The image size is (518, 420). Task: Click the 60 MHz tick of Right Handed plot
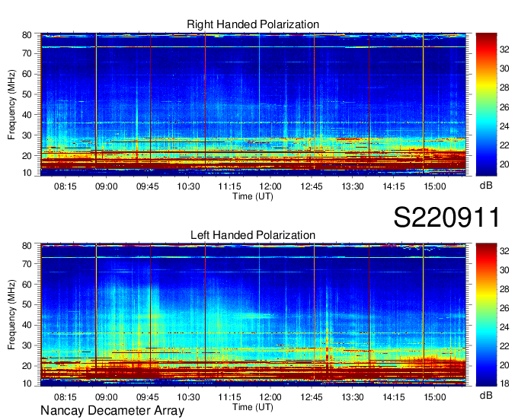27,74
